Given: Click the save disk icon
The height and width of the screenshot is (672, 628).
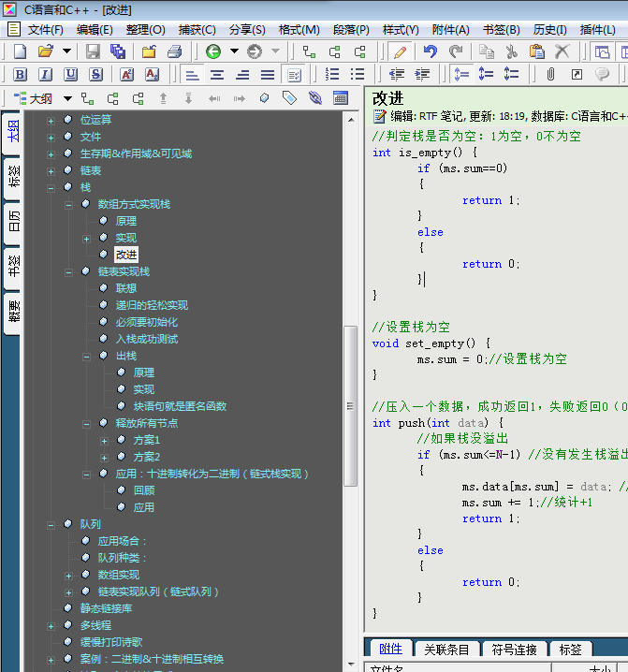Looking at the screenshot, I should point(93,51).
